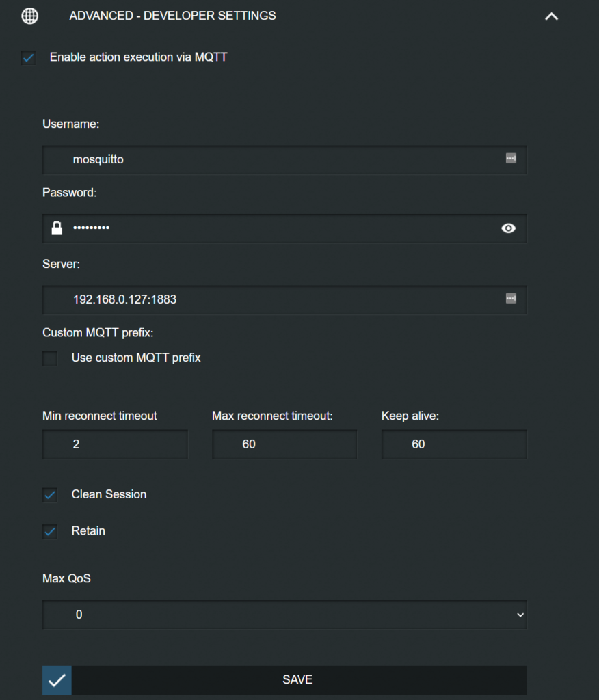Enable Use custom MQTT prefix checkbox
The image size is (599, 700).
[x=50, y=358]
